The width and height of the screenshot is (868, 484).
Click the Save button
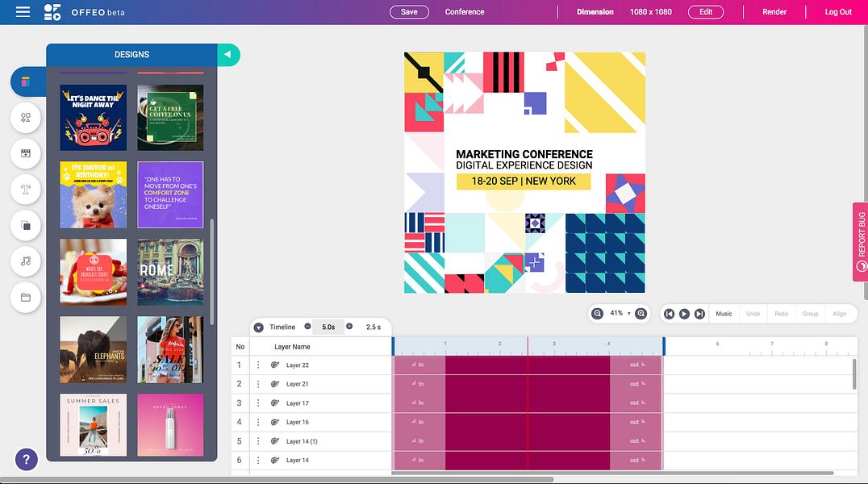[x=409, y=11]
